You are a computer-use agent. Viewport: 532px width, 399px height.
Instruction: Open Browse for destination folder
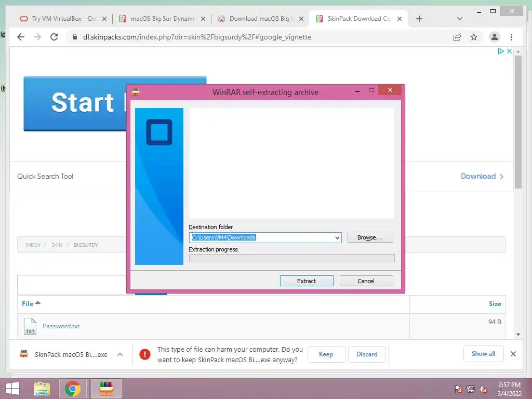(x=370, y=237)
